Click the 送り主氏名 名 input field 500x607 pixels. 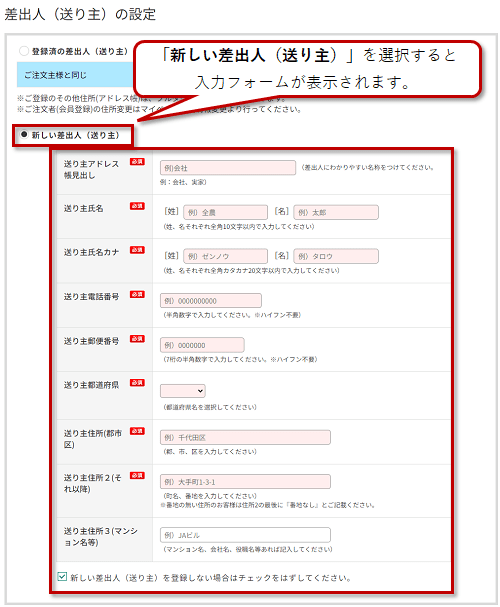coord(336,212)
